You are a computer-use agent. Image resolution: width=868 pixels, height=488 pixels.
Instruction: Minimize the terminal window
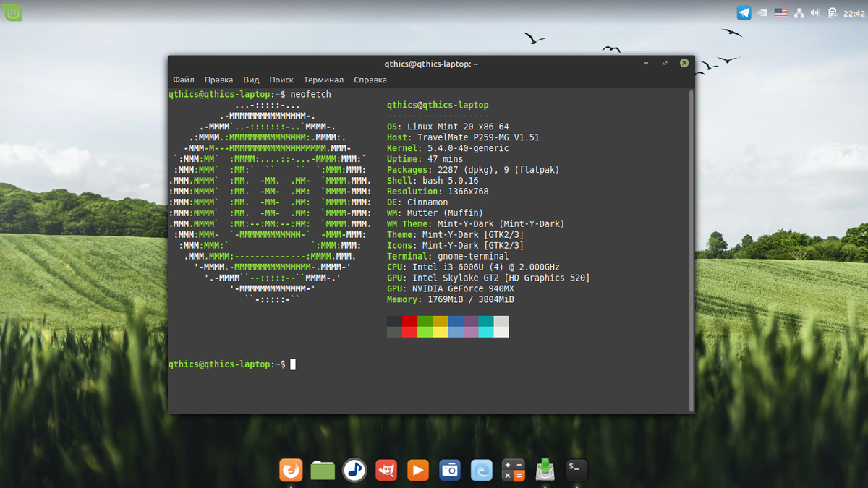coord(647,64)
